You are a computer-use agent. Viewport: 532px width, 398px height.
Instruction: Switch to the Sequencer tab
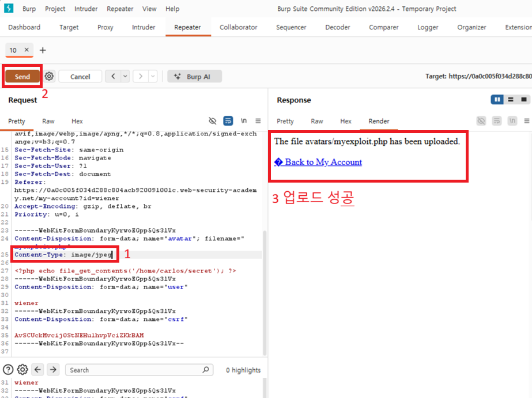[x=291, y=27]
